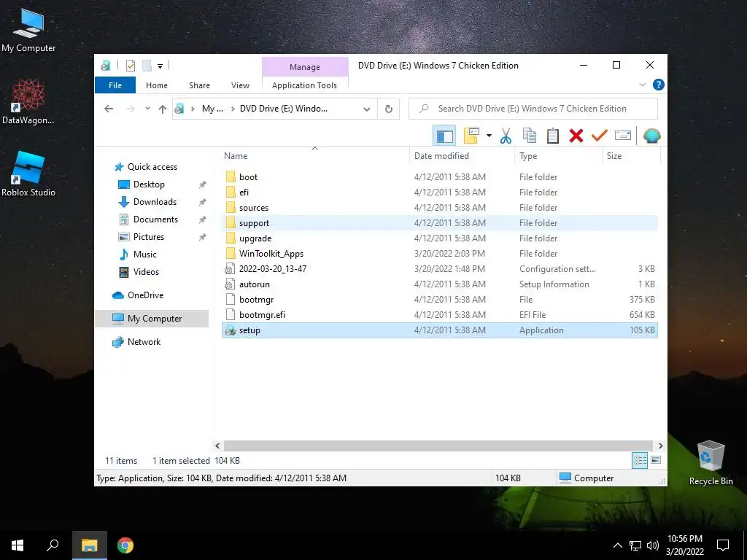Select the Recycle Bin desktop icon
The height and width of the screenshot is (560, 747).
[x=711, y=463]
